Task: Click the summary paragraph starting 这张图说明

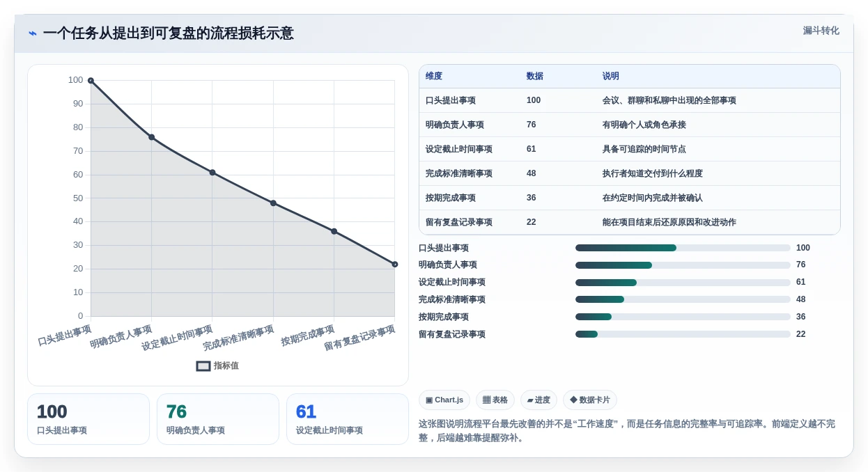Action: click(627, 431)
